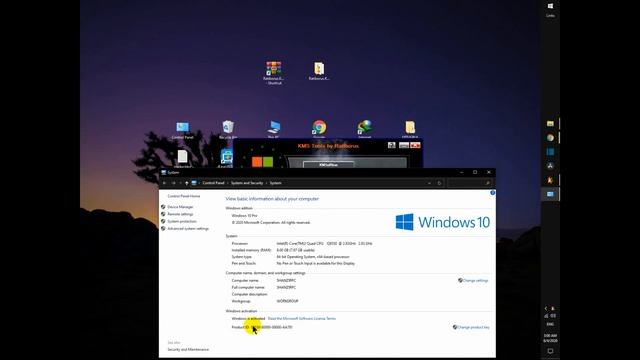Show hidden tray icons chevron
This screenshot has width=640, height=360.
pos(546,309)
